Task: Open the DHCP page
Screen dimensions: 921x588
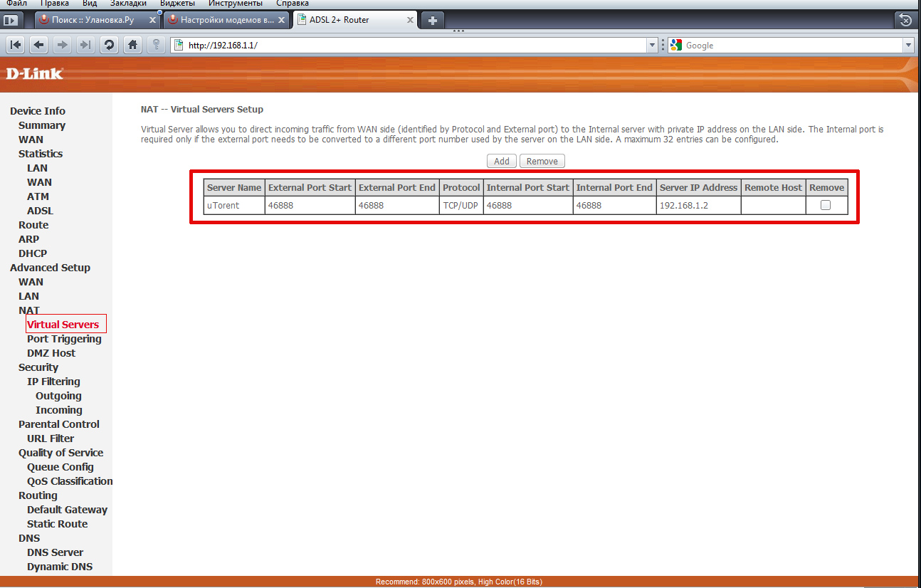Action: pos(33,253)
